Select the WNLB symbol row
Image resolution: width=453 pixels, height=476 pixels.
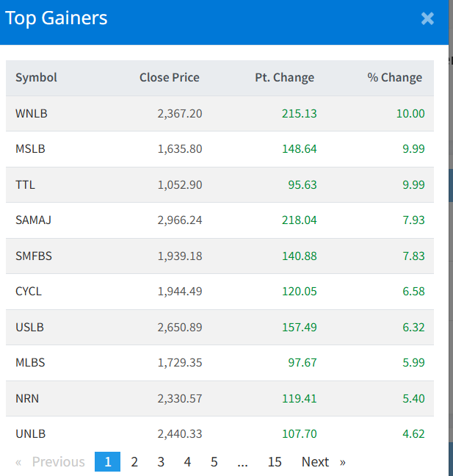(x=31, y=114)
